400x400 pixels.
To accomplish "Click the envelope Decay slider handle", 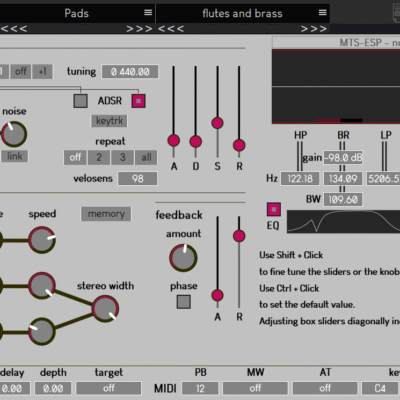I will [x=196, y=142].
